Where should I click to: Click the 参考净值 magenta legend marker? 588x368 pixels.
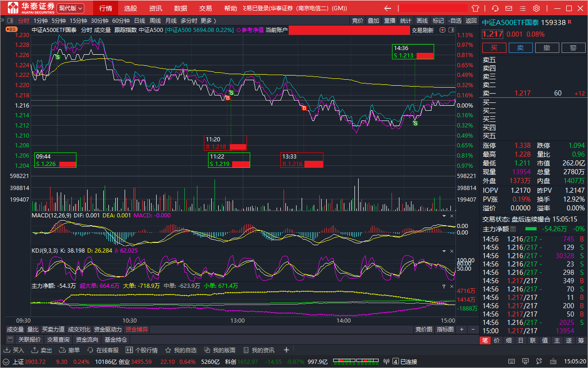[239, 30]
